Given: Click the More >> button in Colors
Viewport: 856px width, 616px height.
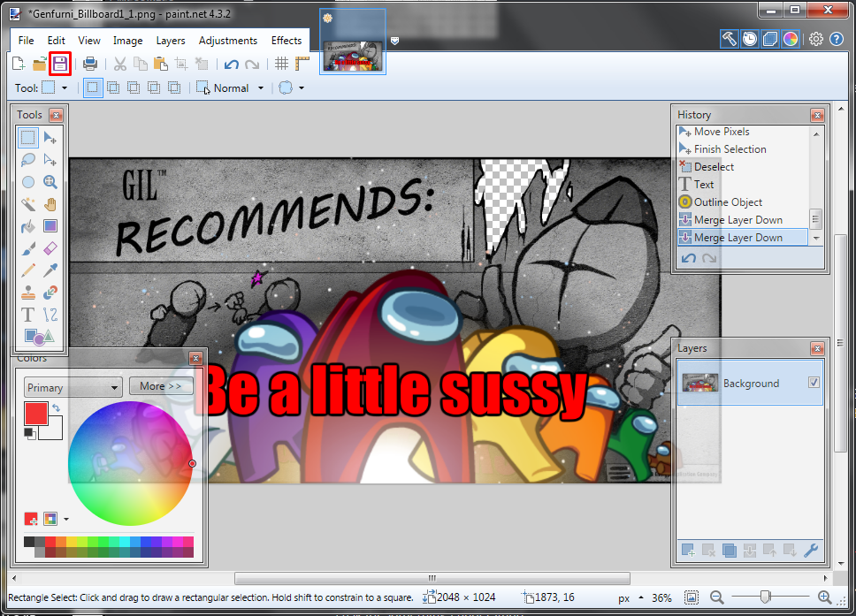Looking at the screenshot, I should (x=160, y=386).
